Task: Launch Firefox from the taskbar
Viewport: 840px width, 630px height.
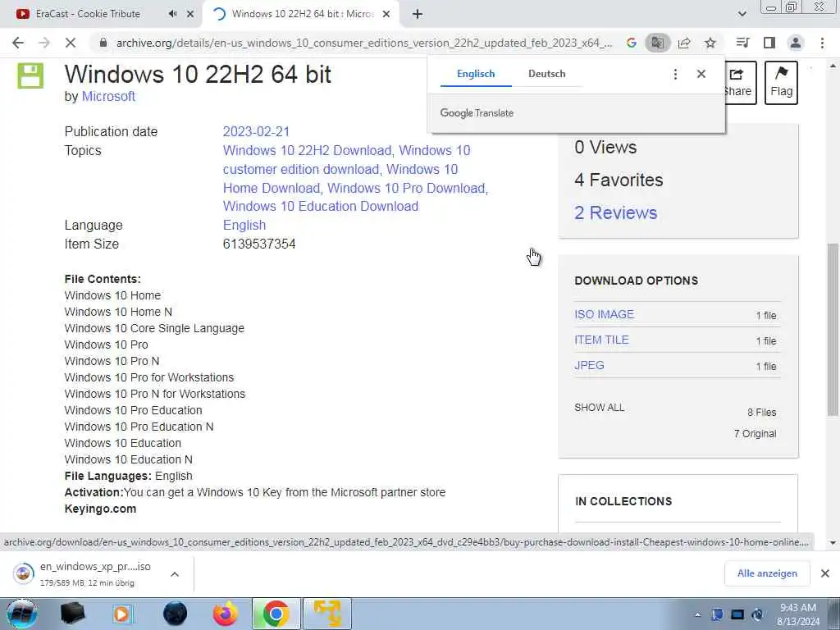Action: [226, 614]
